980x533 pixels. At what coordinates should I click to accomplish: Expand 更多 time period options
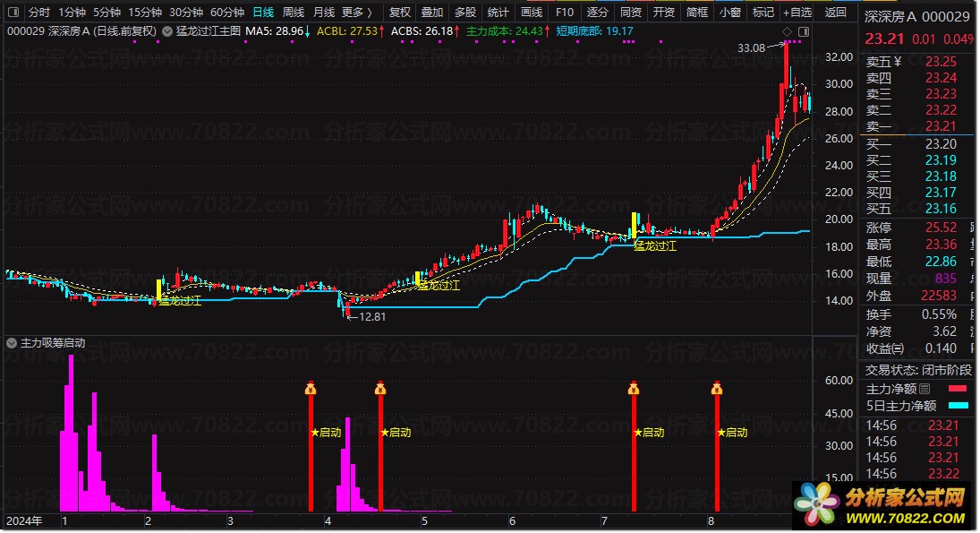coord(357,12)
